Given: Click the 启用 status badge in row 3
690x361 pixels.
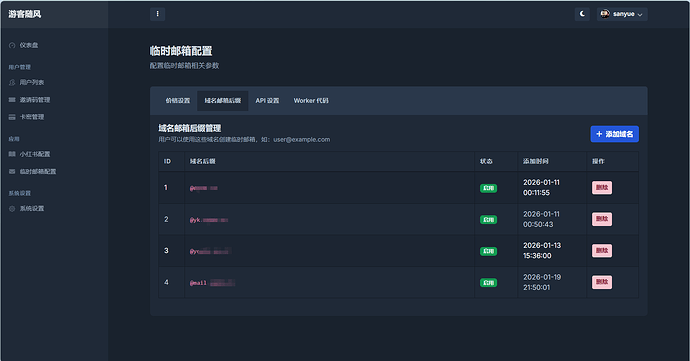Looking at the screenshot, I should click(488, 251).
